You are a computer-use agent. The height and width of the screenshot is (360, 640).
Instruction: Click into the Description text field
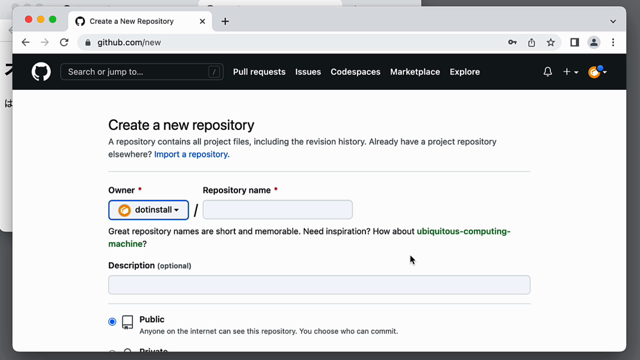pyautogui.click(x=319, y=285)
